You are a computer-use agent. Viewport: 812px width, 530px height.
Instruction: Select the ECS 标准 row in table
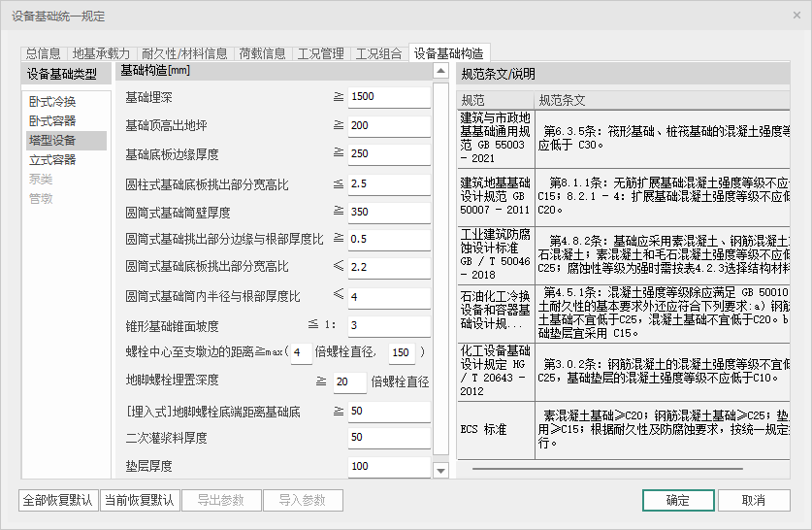coord(495,429)
